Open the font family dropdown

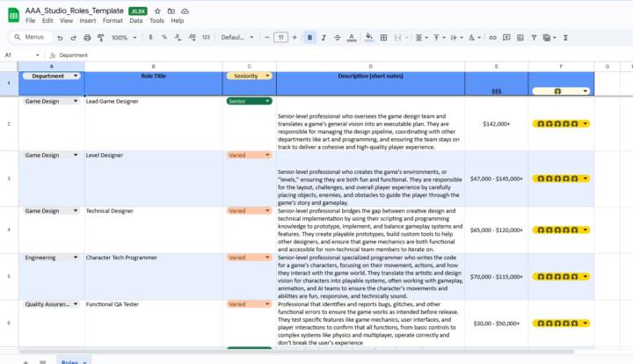(236, 38)
